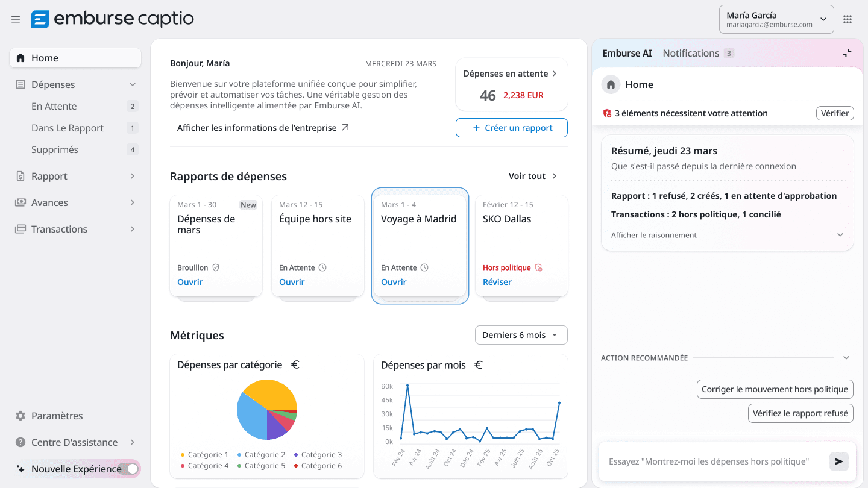Image resolution: width=868 pixels, height=488 pixels.
Task: Click the clock icon on Voyage à Madrid
Action: coord(424,267)
